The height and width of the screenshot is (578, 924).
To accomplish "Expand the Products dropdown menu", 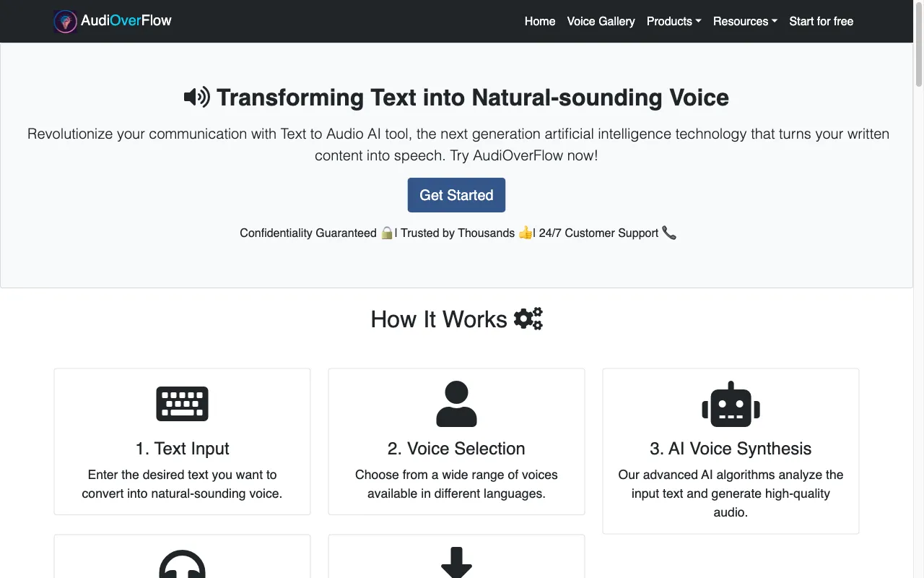I will (674, 22).
